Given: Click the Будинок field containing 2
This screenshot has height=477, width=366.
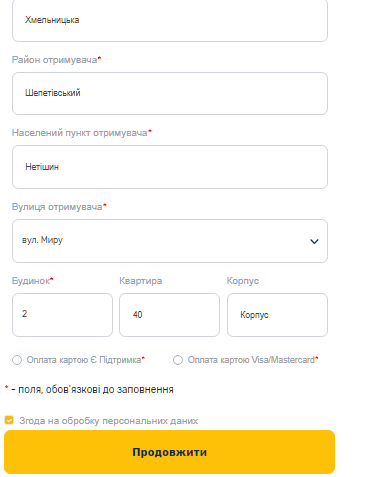Looking at the screenshot, I should pyautogui.click(x=62, y=315).
